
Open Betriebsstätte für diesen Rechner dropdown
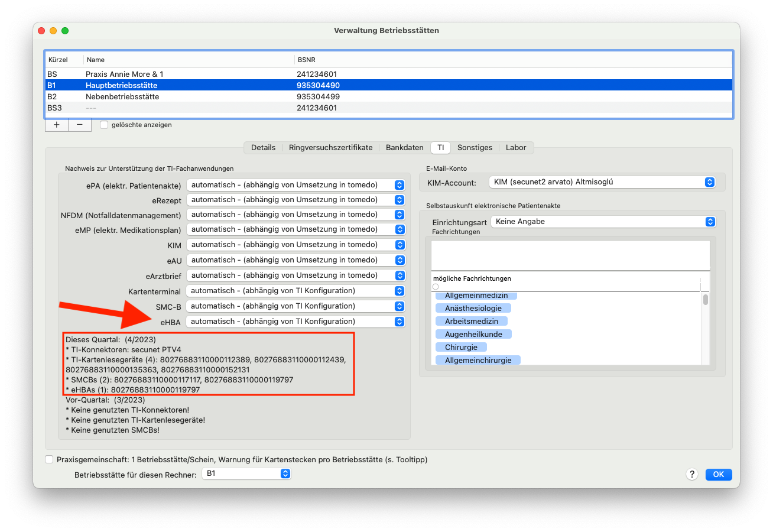pos(246,473)
